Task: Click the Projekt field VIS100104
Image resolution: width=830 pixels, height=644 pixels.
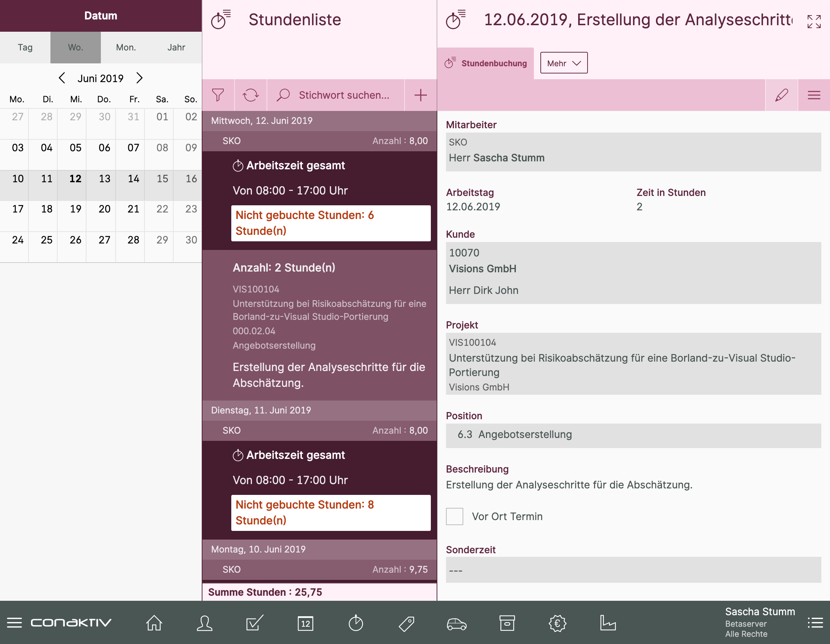Action: point(633,364)
